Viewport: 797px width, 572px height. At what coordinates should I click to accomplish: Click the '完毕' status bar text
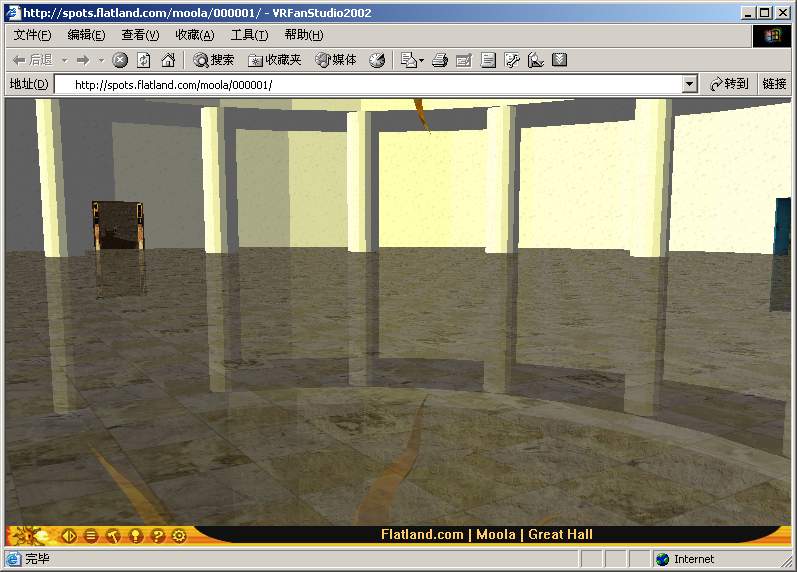pos(38,559)
